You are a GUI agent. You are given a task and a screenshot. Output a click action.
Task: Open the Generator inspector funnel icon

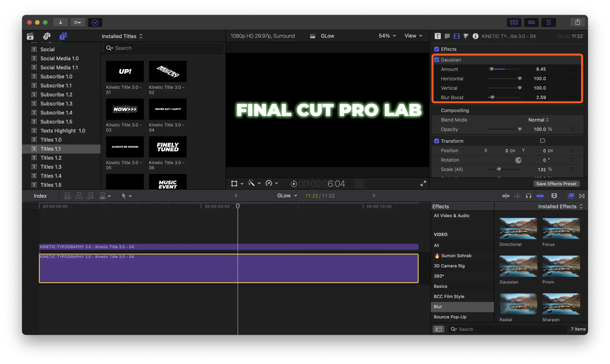[x=466, y=36]
